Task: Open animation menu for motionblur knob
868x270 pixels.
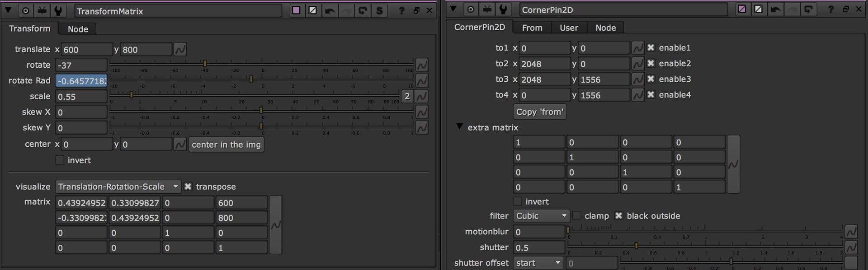Action: coord(851,232)
